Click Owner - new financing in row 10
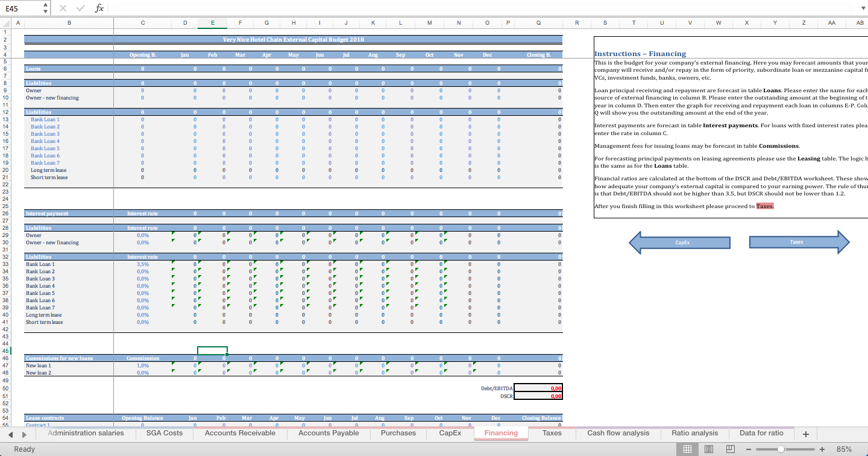This screenshot has height=456, width=868. coord(52,98)
